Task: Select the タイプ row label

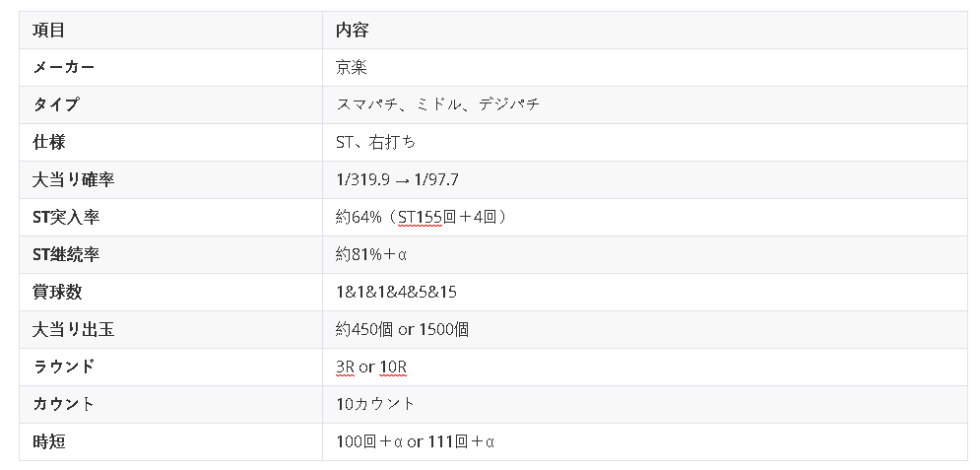Action: pos(56,105)
